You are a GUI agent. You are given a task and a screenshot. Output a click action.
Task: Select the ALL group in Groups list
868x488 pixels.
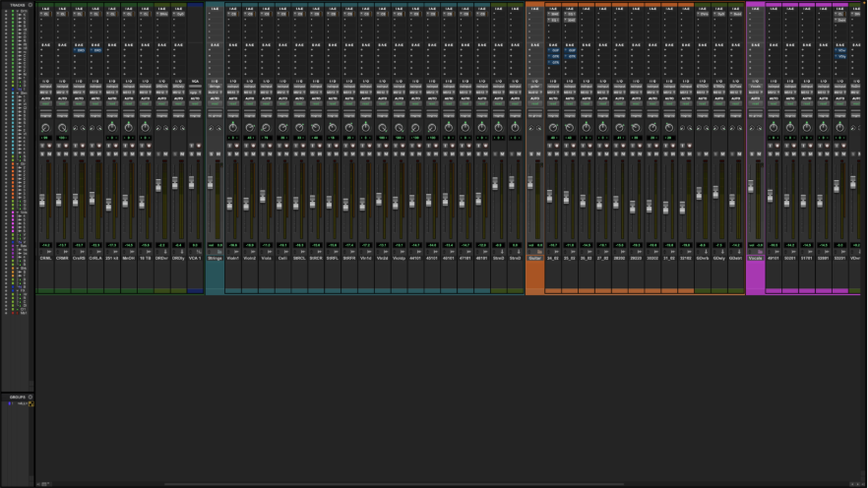pyautogui.click(x=22, y=403)
